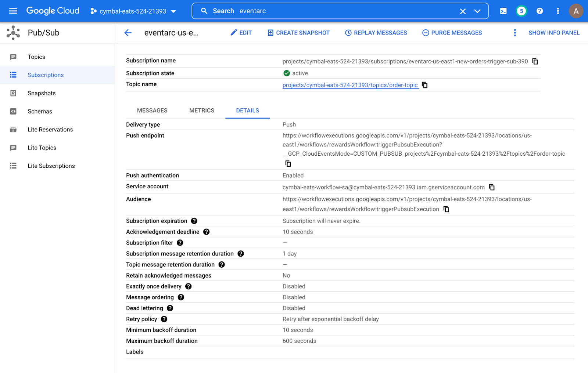
Task: Show help for Exactly once delivery
Action: tap(188, 286)
